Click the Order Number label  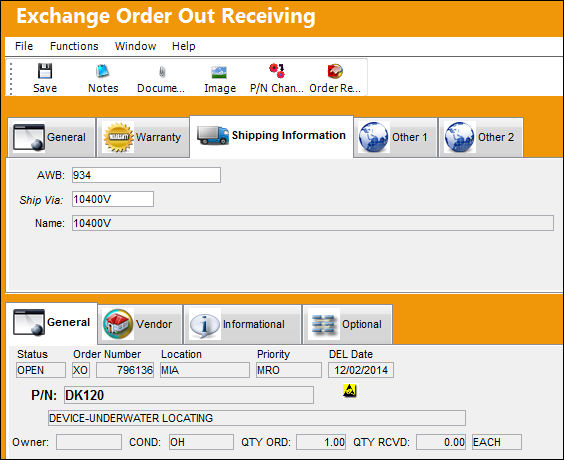tap(107, 354)
